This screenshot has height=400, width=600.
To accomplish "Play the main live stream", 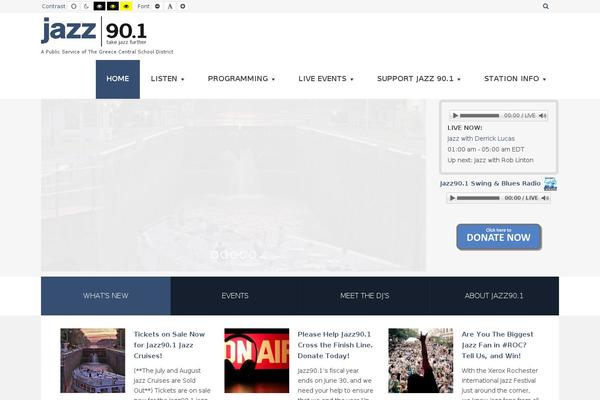I will coord(455,116).
